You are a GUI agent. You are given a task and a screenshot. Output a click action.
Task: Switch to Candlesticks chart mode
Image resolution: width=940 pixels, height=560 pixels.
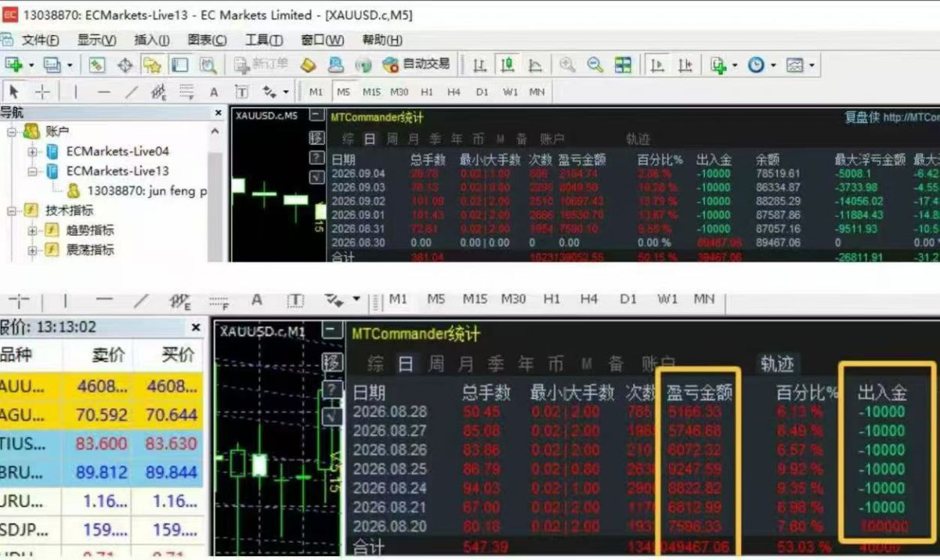pos(508,65)
